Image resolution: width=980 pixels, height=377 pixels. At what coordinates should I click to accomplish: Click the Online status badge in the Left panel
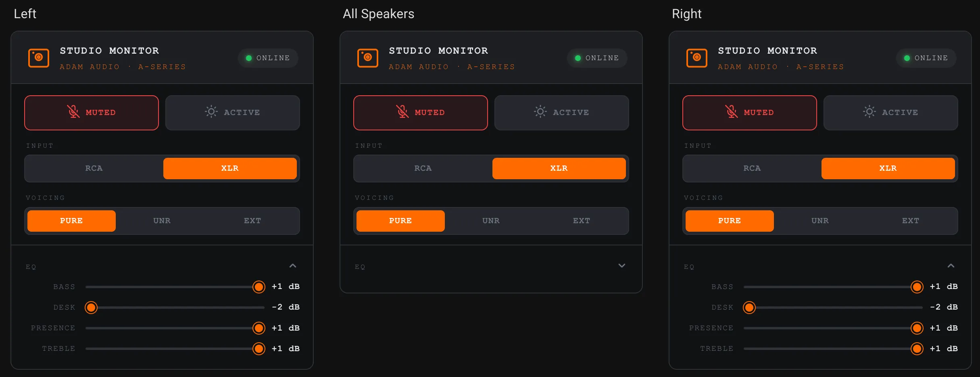268,58
